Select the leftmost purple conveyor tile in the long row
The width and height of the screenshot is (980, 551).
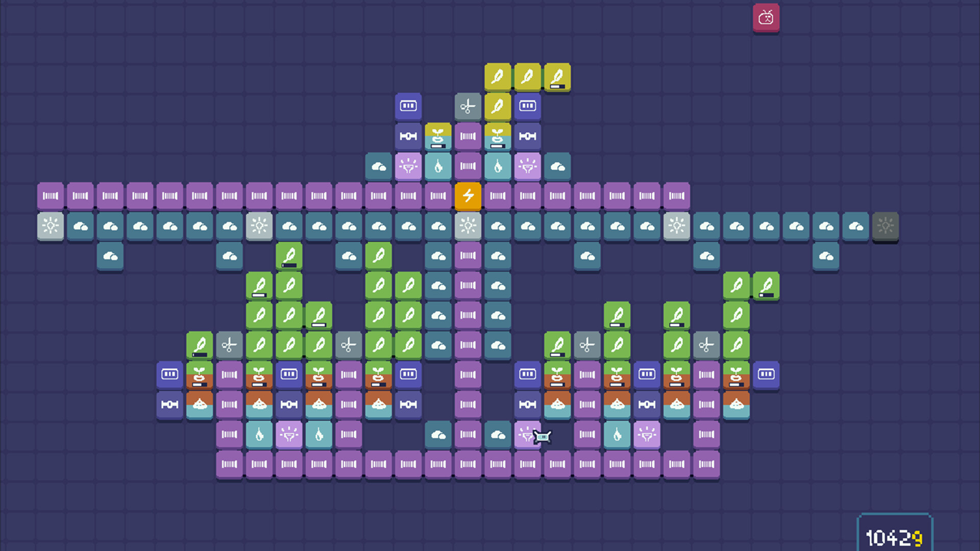click(x=51, y=196)
